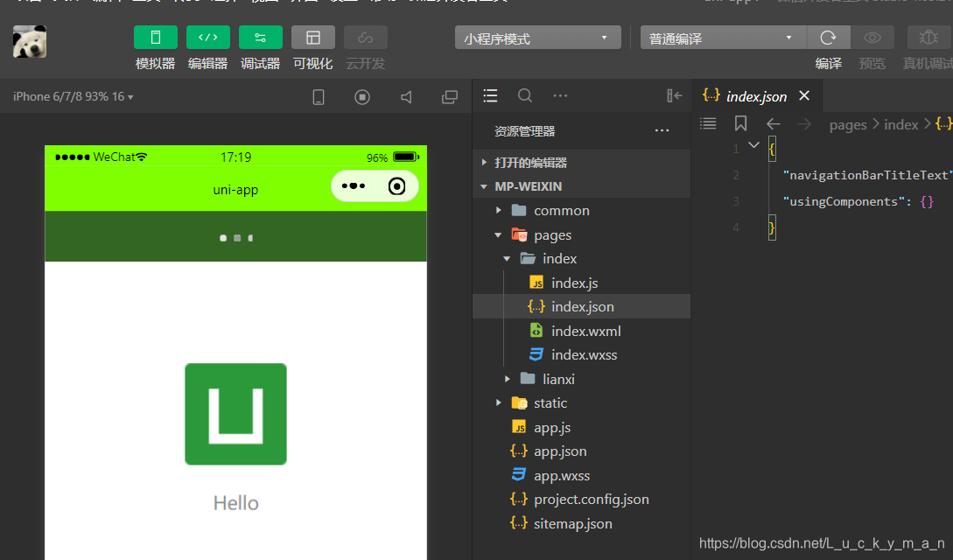This screenshot has height=560, width=953.
Task: Click the editor outline list icon
Action: click(708, 124)
